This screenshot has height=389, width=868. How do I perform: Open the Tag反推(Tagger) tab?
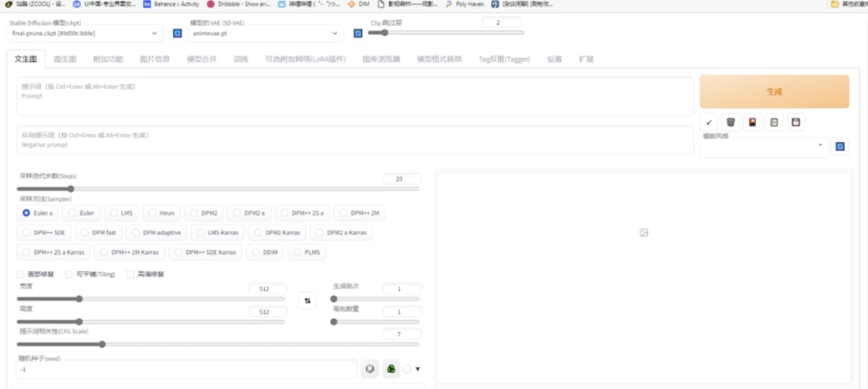pos(504,59)
